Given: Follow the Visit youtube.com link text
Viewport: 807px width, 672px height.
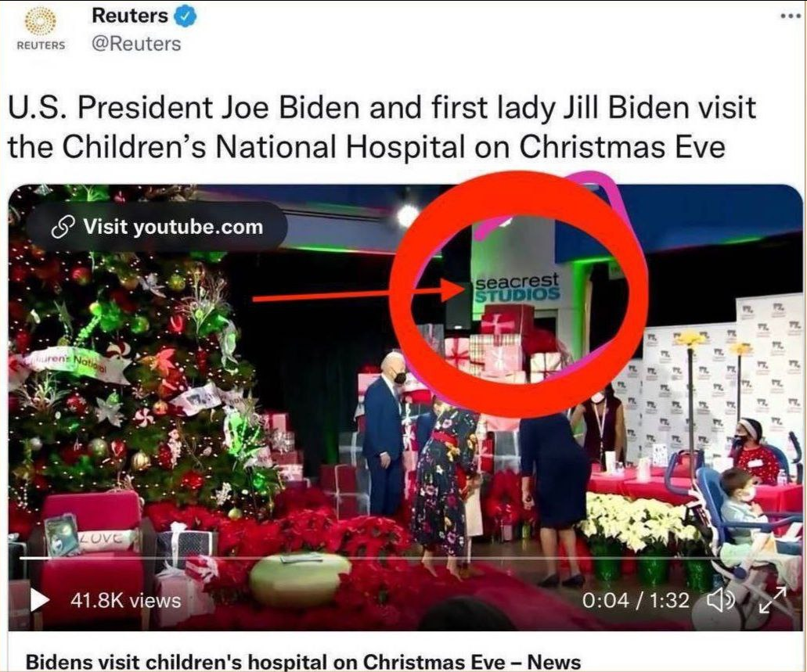Looking at the screenshot, I should (173, 226).
